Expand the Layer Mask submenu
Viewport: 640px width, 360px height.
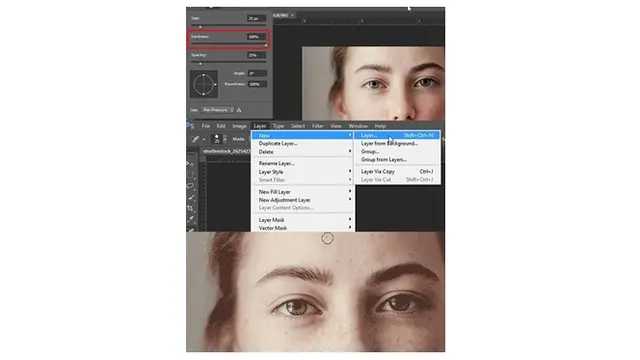pos(302,220)
